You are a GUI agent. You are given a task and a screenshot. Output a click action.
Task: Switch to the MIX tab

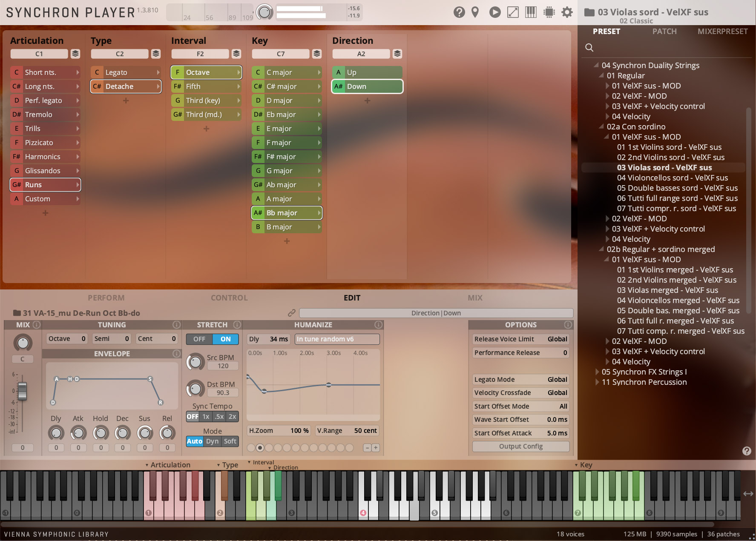tap(475, 298)
